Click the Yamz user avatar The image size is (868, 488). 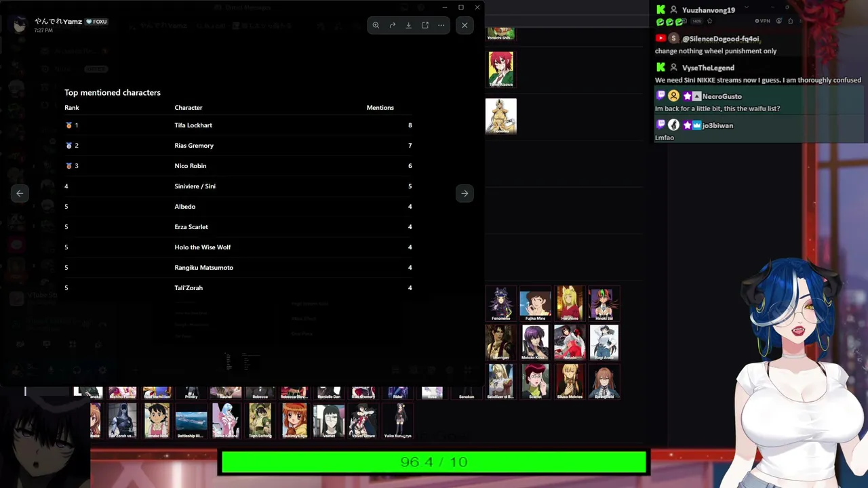pyautogui.click(x=20, y=25)
